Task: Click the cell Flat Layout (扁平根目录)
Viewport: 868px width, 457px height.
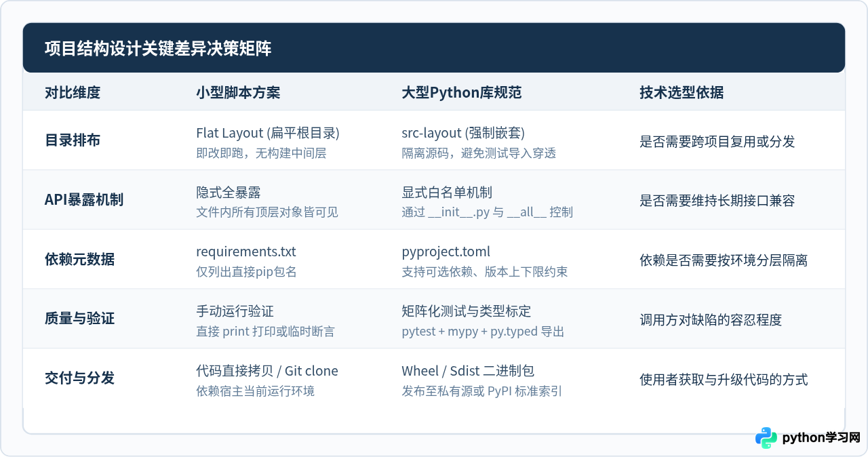Action: point(268,133)
